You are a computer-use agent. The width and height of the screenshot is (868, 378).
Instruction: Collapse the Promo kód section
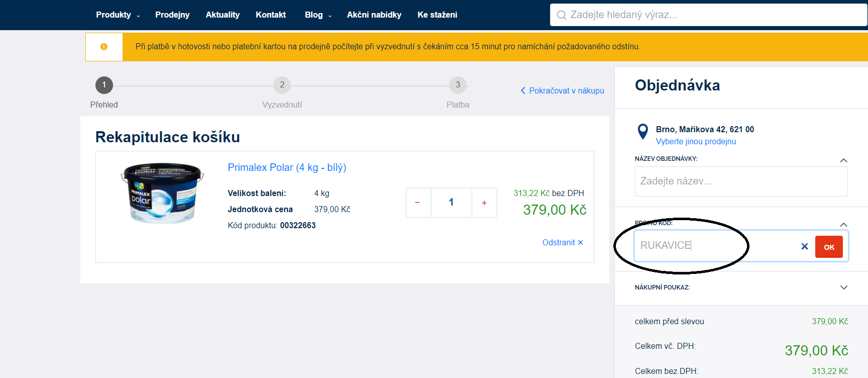(843, 225)
